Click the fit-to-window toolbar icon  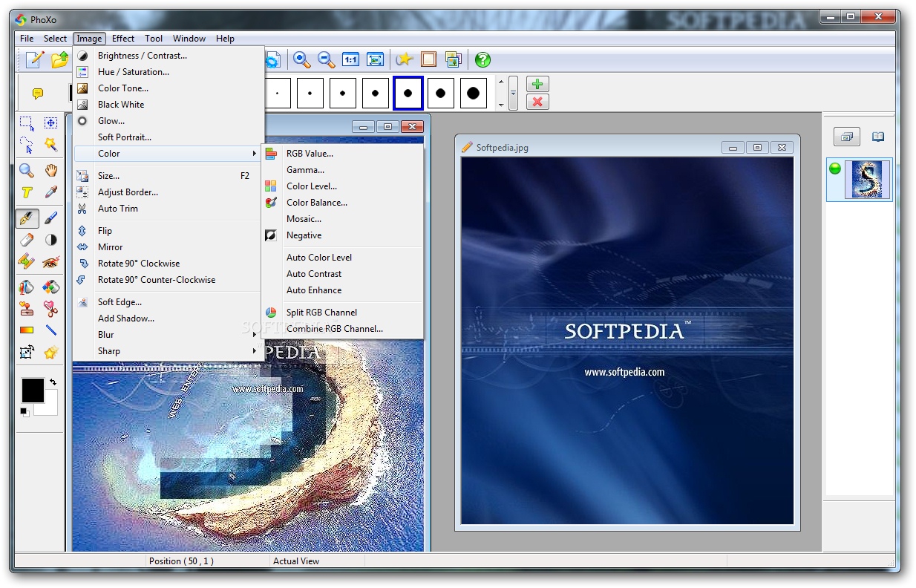pyautogui.click(x=375, y=60)
